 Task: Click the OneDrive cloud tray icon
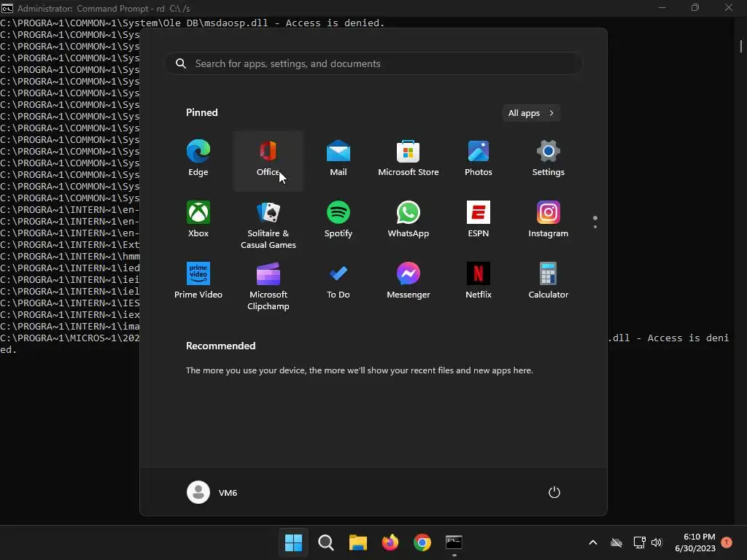click(x=616, y=542)
